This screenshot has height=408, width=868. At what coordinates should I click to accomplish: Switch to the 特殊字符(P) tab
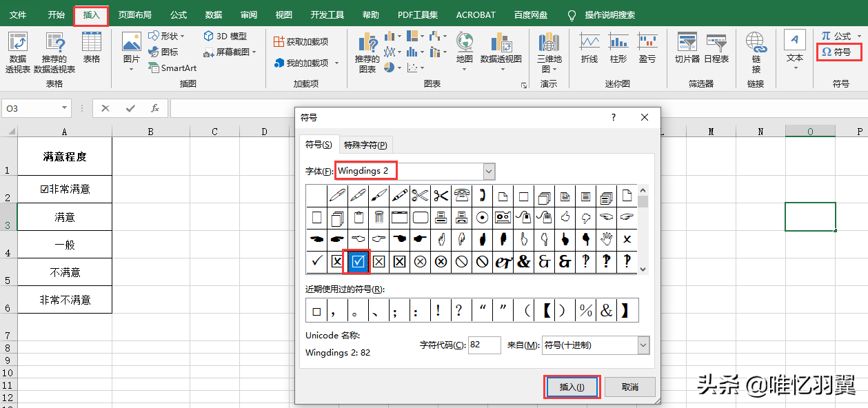point(365,145)
